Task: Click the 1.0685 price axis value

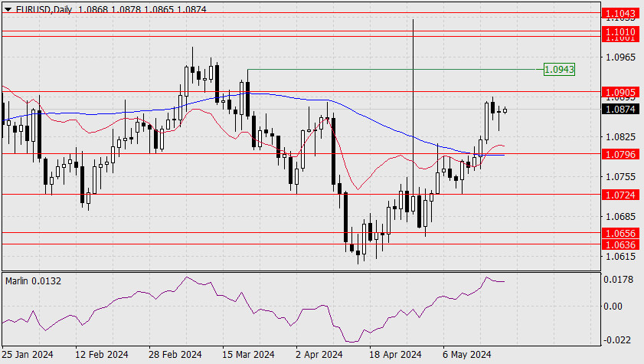Action: 620,217
